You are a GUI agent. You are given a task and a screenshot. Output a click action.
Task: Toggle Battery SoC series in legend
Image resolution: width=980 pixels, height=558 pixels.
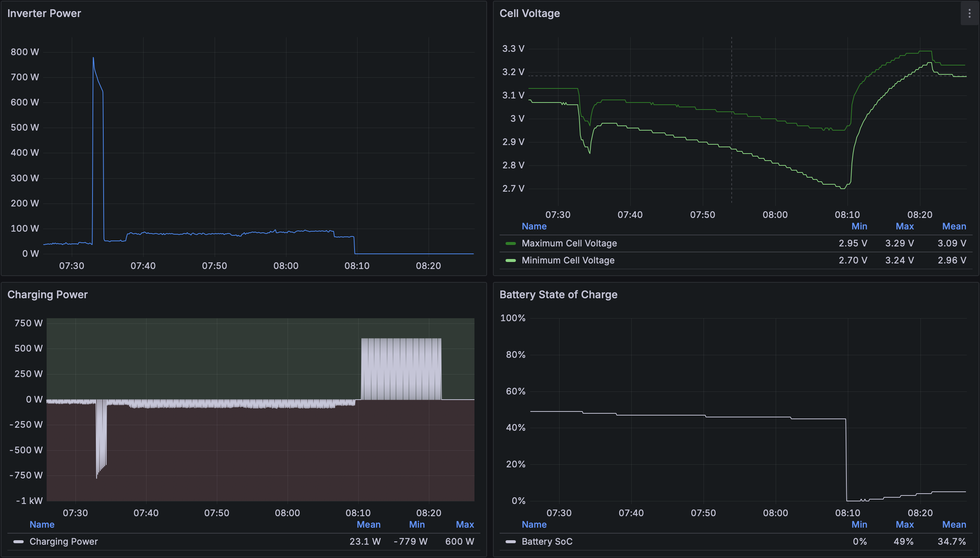547,541
